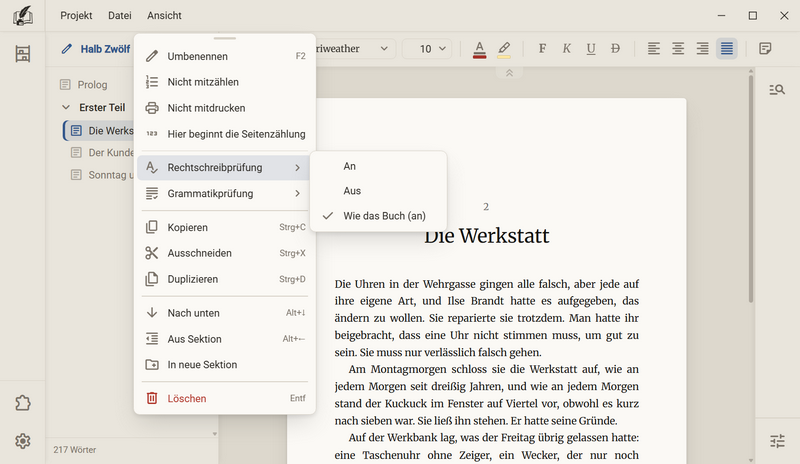Apply italic with the K button

tap(566, 48)
